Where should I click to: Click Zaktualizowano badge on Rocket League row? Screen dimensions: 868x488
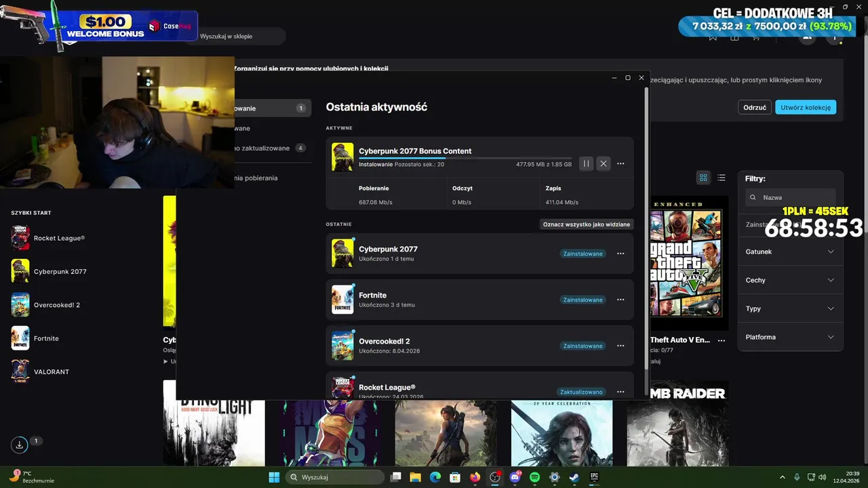pyautogui.click(x=581, y=392)
